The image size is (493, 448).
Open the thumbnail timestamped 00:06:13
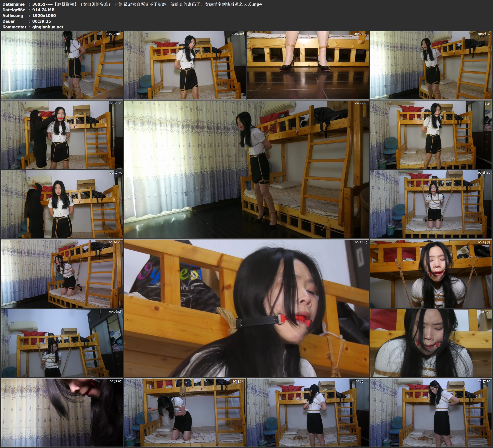308,65
